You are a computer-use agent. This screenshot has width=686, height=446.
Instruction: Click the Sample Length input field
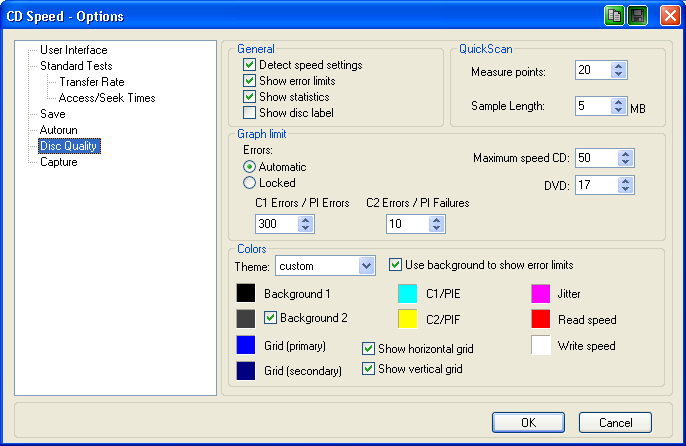[x=591, y=105]
